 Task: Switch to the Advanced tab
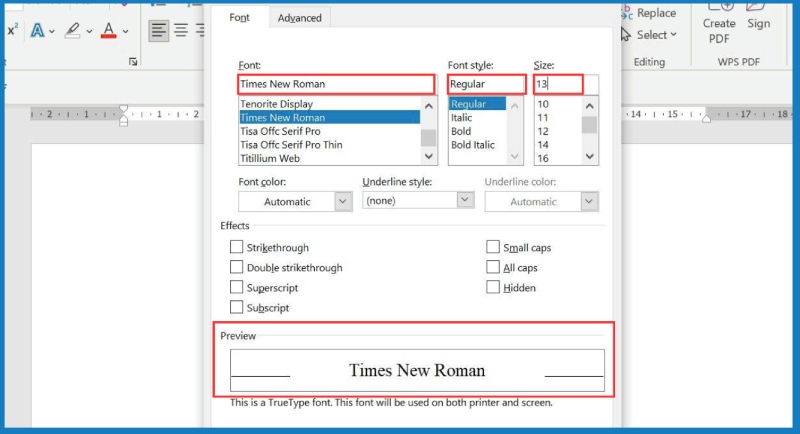pos(300,18)
